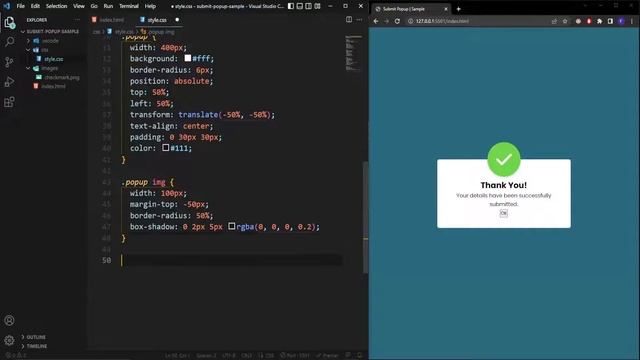
Task: Open the browser three-dot menu
Action: 632,21
